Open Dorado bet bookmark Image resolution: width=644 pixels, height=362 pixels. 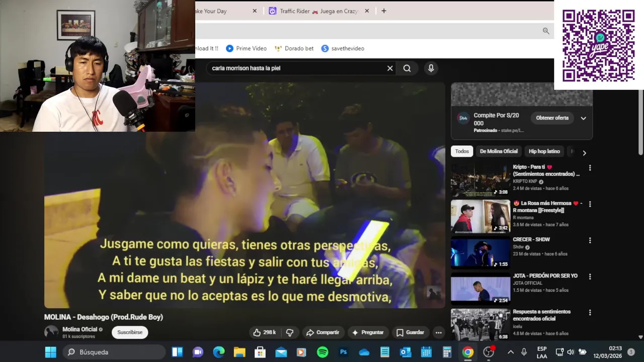point(294,48)
